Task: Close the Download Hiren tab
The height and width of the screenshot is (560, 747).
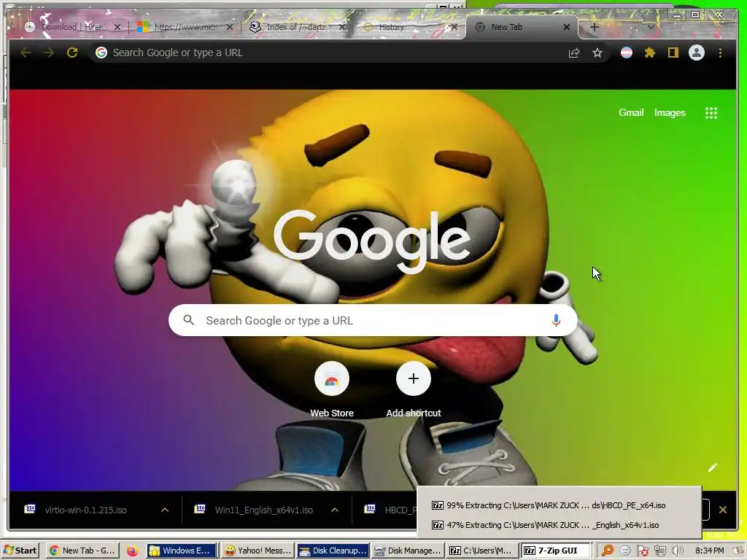Action: coord(117,27)
